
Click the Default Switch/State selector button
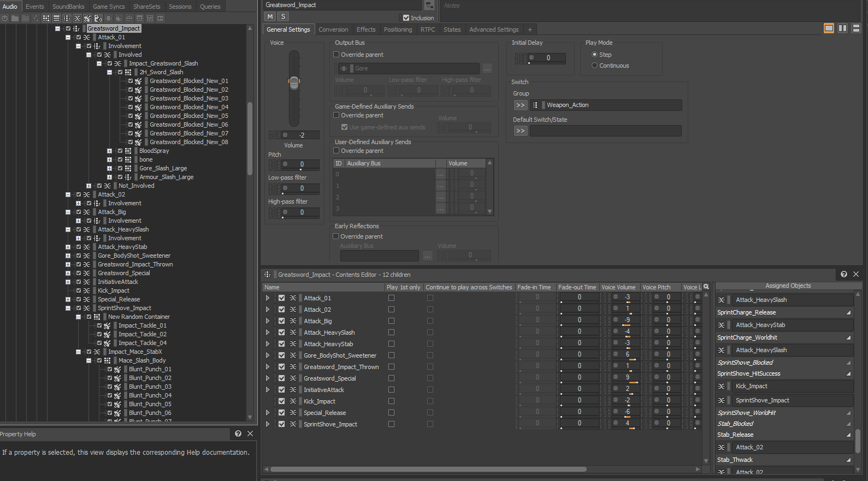(x=520, y=131)
